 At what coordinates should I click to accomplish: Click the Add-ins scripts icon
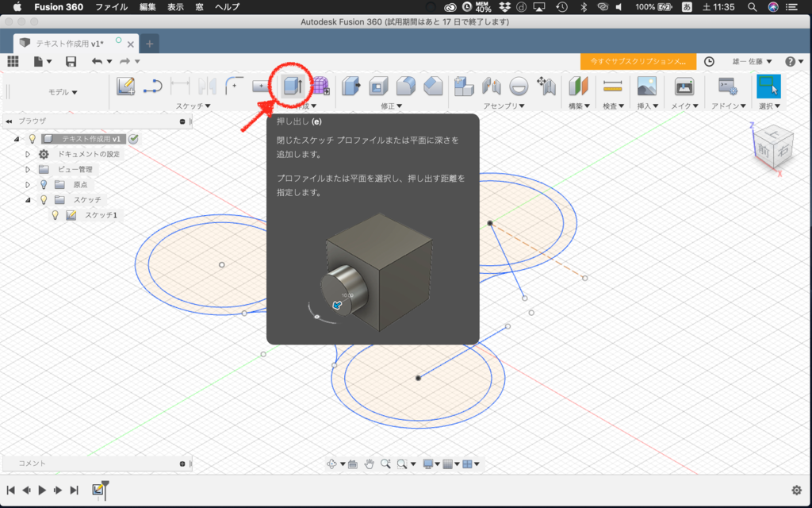coord(728,86)
